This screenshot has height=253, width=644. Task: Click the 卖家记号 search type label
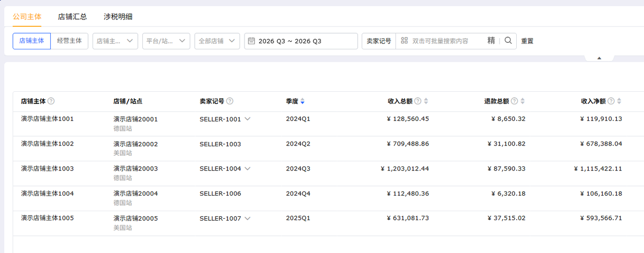[x=379, y=41]
